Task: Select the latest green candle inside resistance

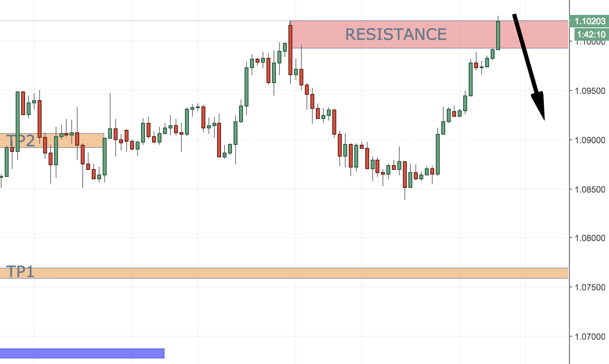Action: coord(498,35)
